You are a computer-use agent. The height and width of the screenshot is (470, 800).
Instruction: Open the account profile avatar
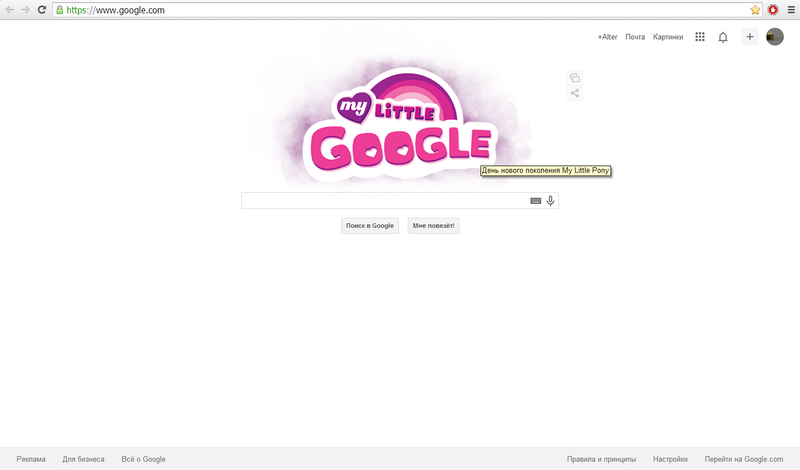775,37
